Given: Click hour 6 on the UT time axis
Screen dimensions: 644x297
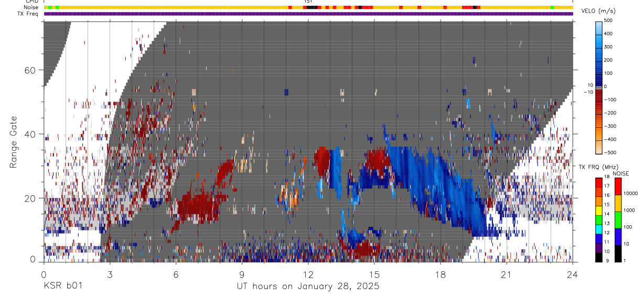Looking at the screenshot, I should (x=176, y=274).
